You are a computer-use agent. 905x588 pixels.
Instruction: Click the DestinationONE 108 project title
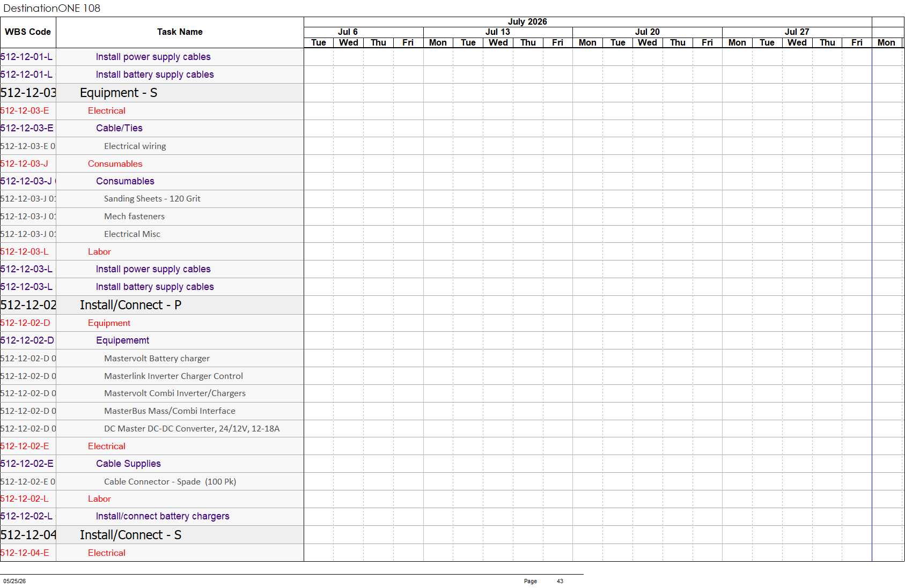[52, 8]
